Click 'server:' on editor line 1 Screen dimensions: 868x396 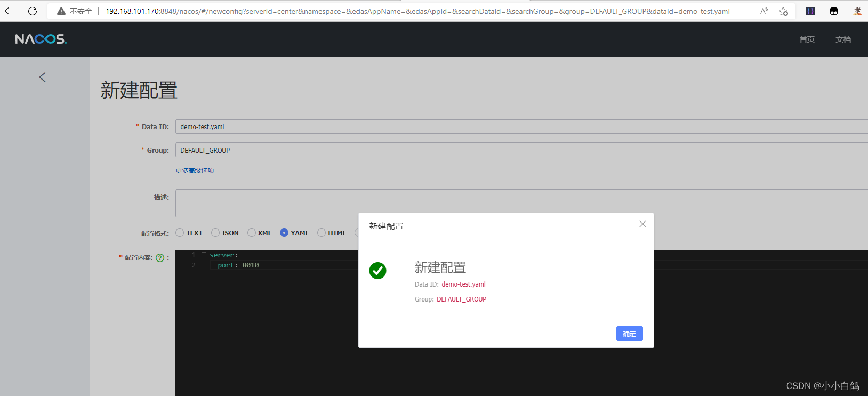pos(223,255)
